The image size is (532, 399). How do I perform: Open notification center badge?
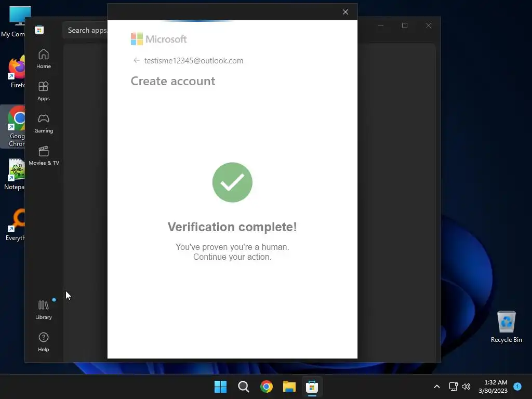[x=517, y=387]
